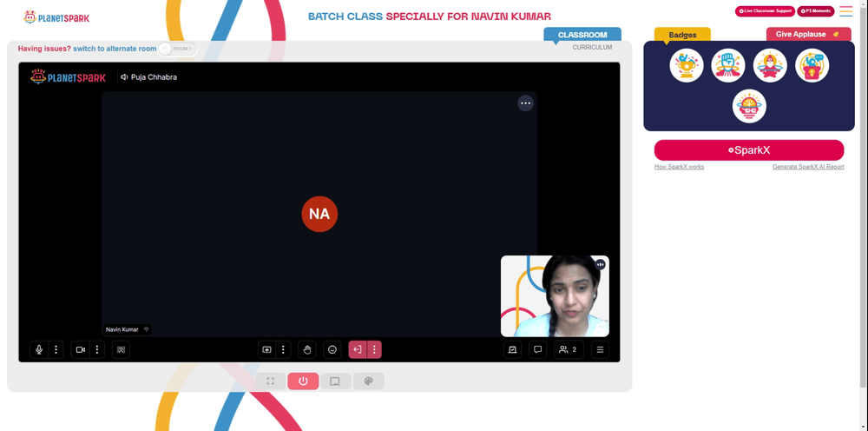Select the virtual background icon
This screenshot has width=868, height=431.
(x=122, y=349)
